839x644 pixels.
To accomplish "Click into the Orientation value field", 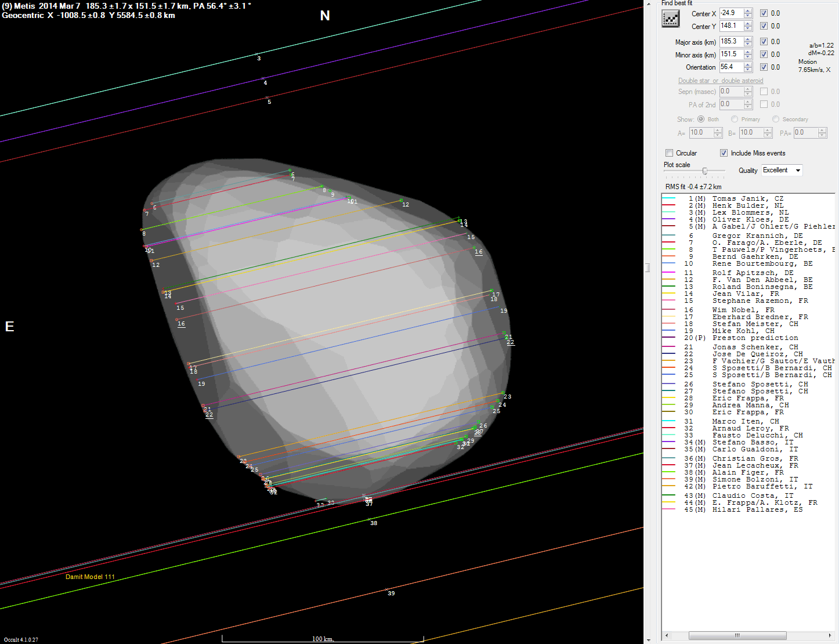I will tap(730, 67).
